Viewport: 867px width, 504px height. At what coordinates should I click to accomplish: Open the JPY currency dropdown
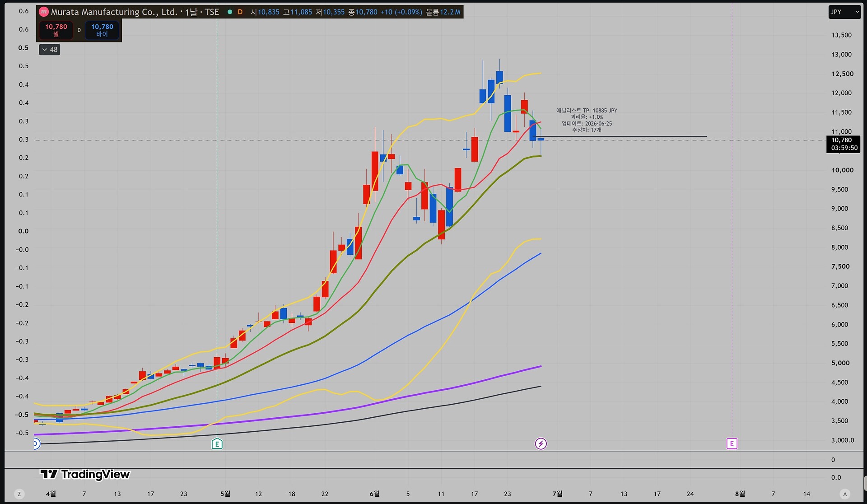[x=844, y=12]
